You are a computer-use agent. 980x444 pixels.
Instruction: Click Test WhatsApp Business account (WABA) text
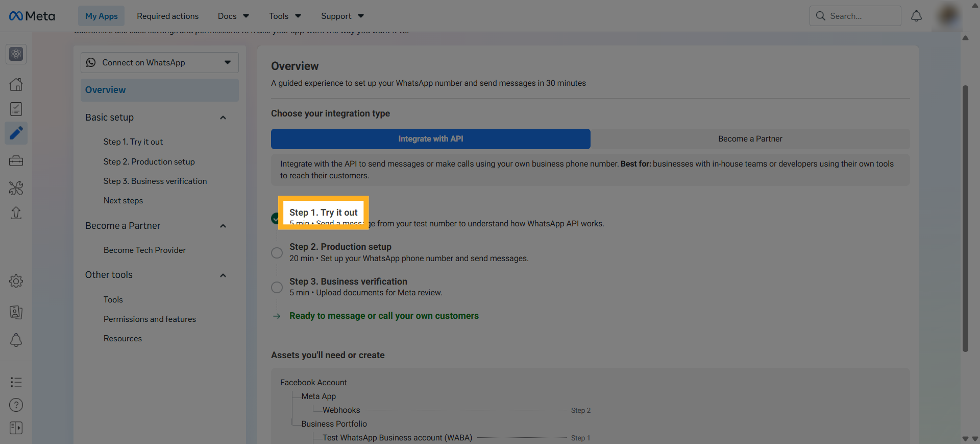[x=398, y=437]
